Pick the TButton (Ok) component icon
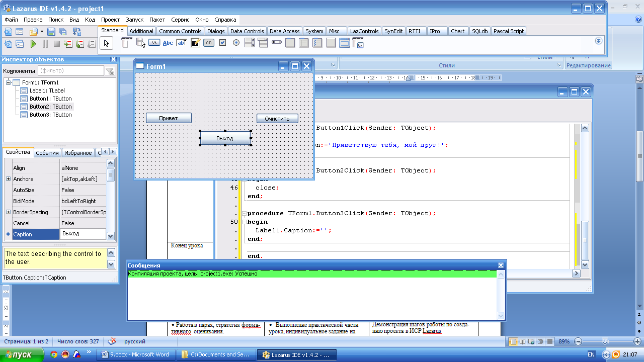 pos(154,43)
